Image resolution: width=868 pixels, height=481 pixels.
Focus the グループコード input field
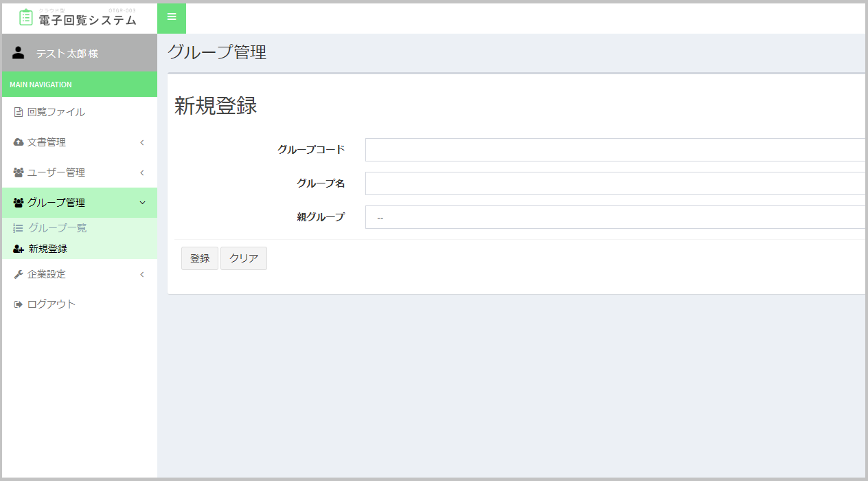[615, 150]
